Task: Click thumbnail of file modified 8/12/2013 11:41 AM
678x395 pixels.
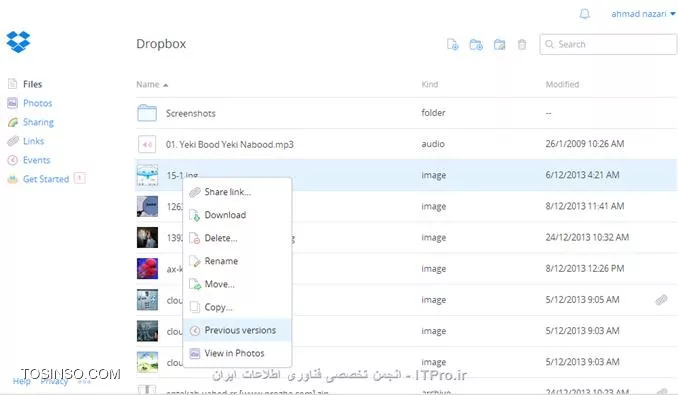Action: (147, 206)
